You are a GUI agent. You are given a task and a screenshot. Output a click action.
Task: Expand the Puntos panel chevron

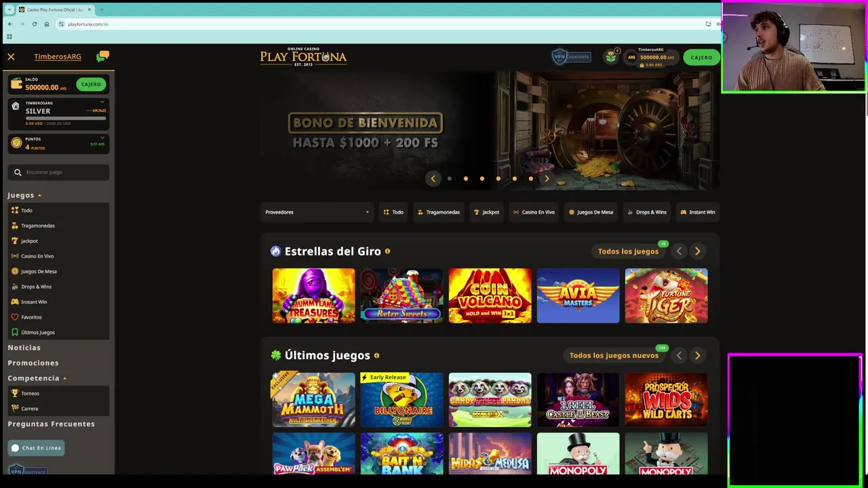[x=102, y=138]
